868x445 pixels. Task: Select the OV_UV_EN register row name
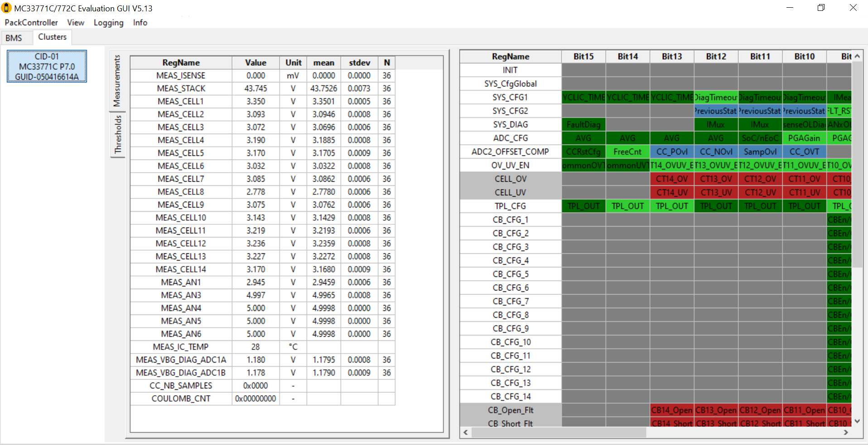pos(510,165)
